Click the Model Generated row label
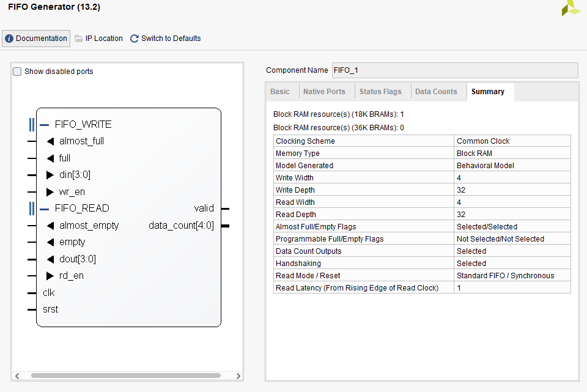The height and width of the screenshot is (392, 587). 305,166
